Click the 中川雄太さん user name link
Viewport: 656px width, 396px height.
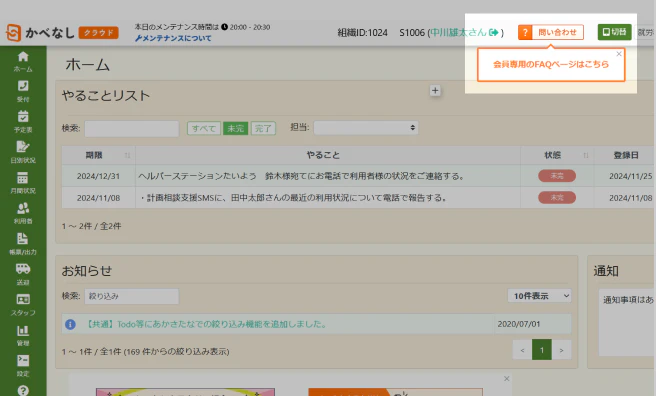[459, 32]
